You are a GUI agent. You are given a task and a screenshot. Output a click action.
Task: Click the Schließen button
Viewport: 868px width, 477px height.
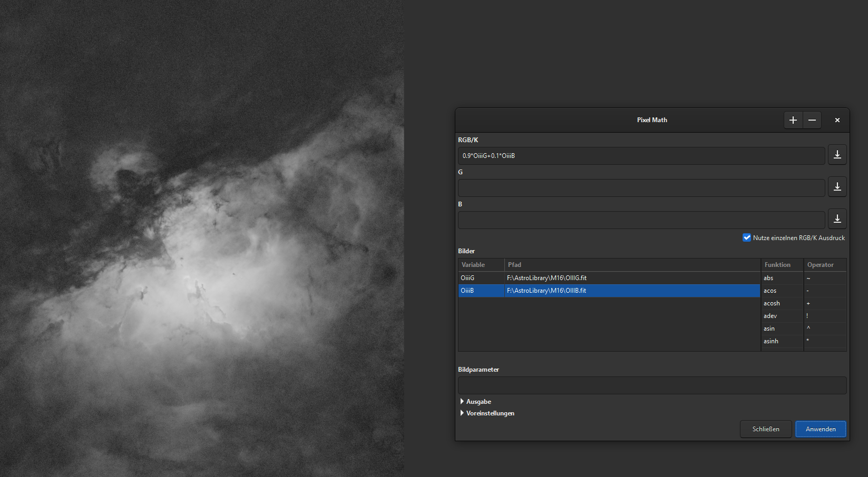[766, 429]
